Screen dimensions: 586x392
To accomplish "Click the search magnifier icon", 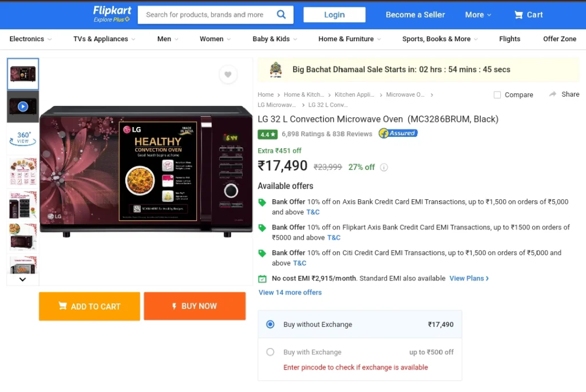I will click(281, 14).
